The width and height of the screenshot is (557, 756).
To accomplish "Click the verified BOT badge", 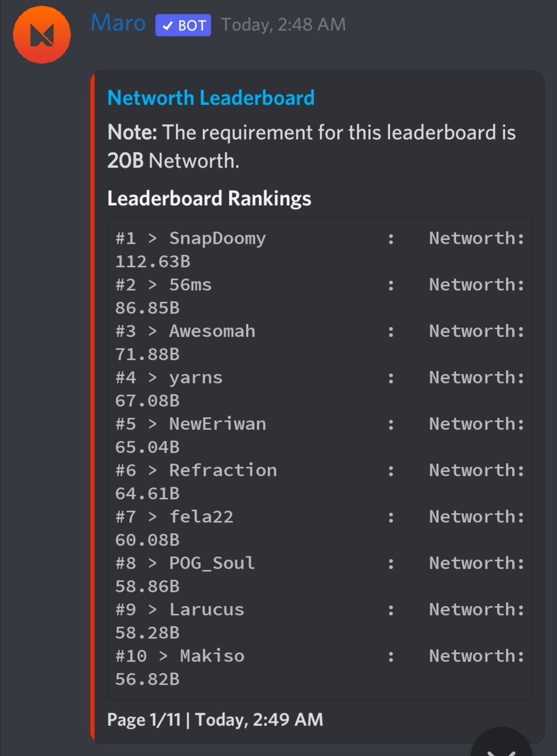I will point(183,25).
